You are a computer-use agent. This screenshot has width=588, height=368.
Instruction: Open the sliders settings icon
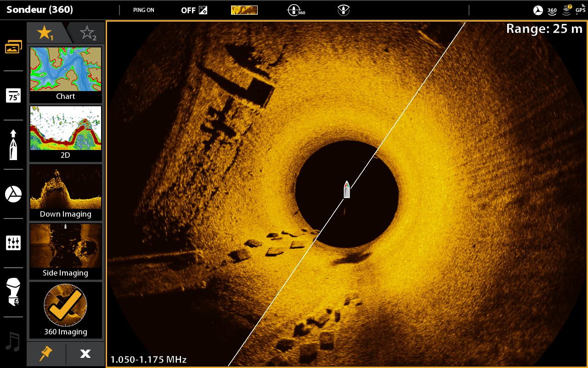point(13,243)
